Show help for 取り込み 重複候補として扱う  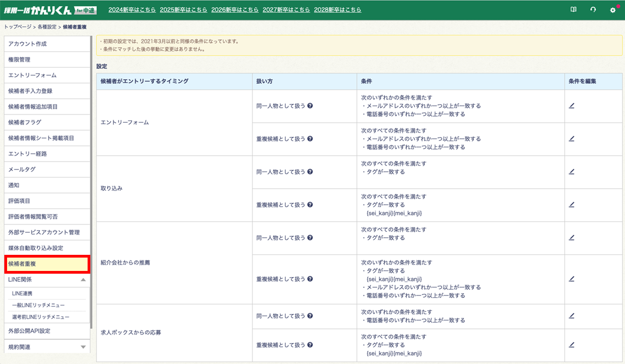tap(310, 205)
